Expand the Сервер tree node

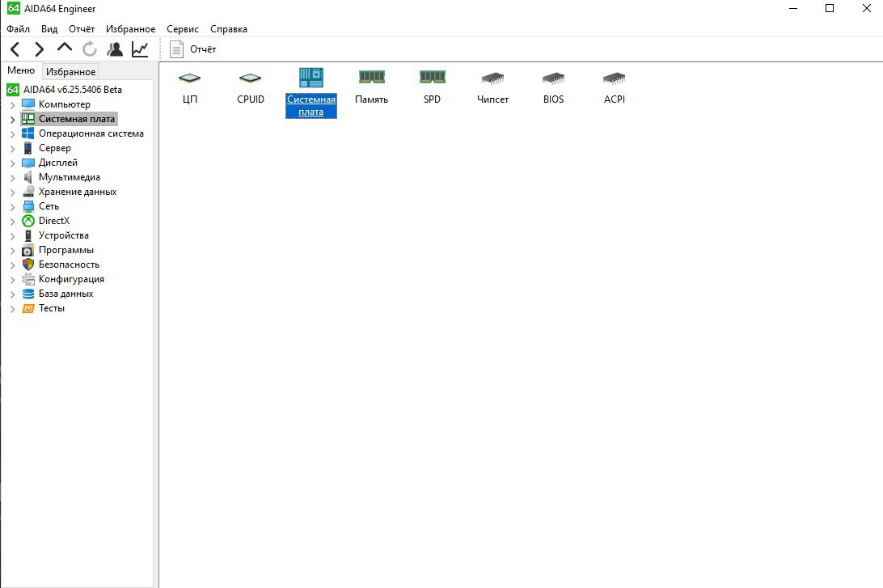(x=12, y=149)
